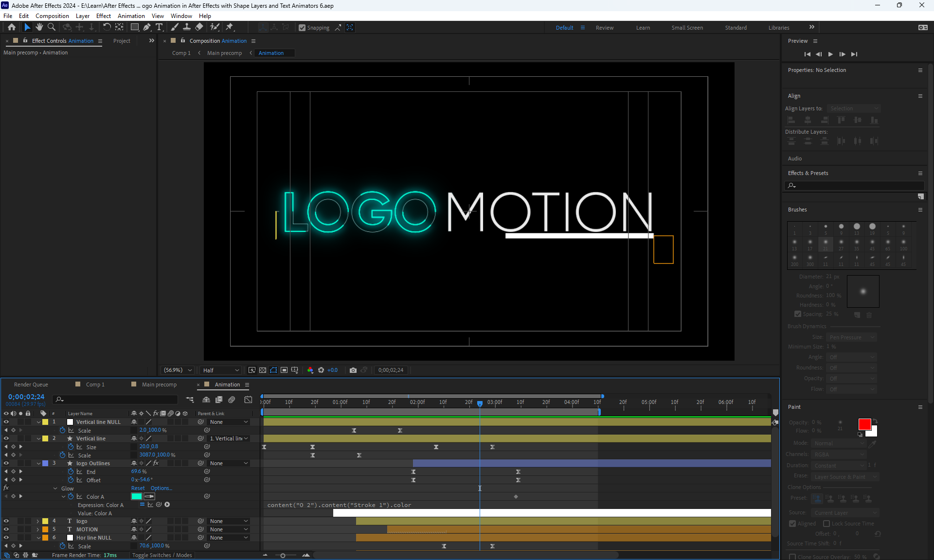The width and height of the screenshot is (934, 560).
Task: Select the Puppet Pin tool
Action: (x=230, y=27)
